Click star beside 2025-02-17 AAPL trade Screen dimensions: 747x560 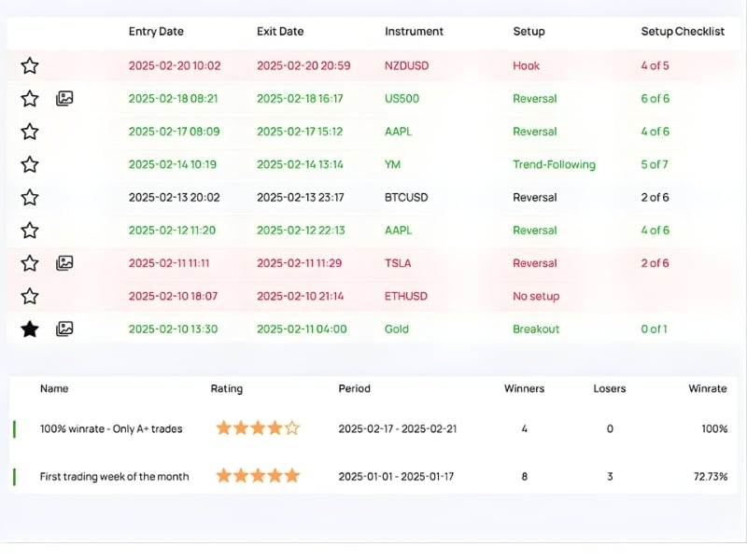click(x=30, y=132)
